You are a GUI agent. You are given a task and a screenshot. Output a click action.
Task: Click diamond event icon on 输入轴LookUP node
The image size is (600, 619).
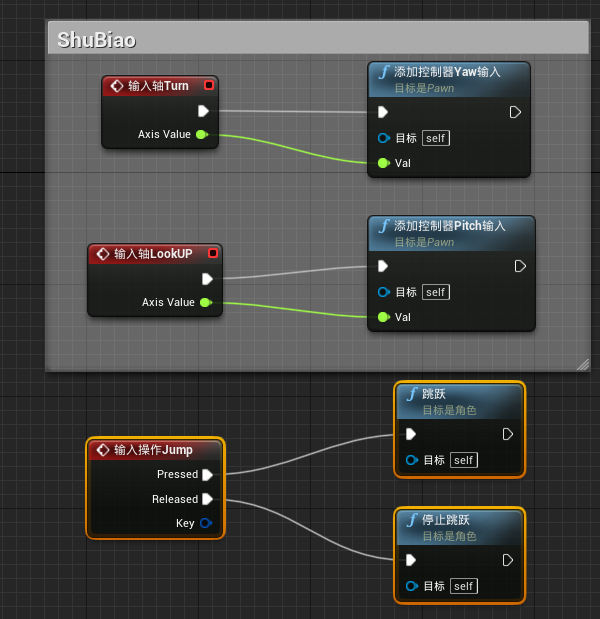(103, 254)
